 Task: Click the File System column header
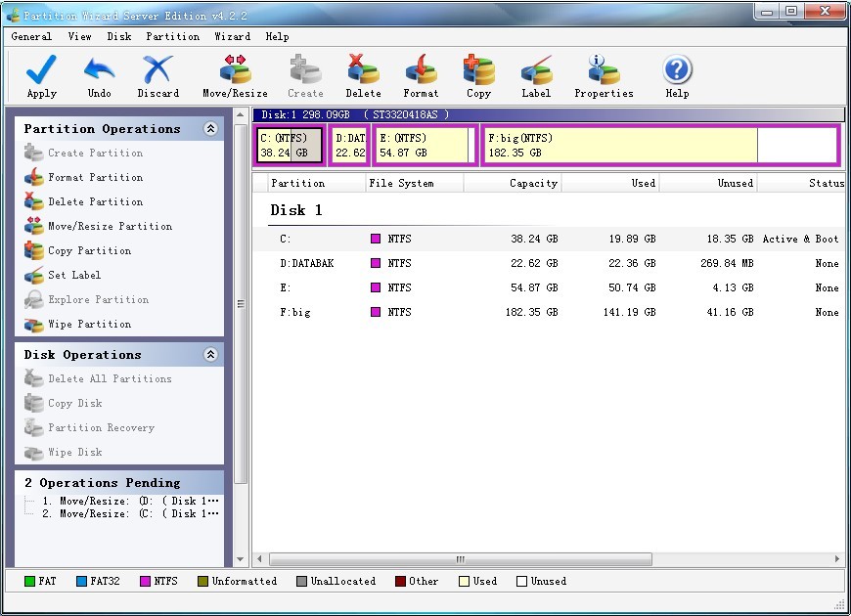pos(415,183)
